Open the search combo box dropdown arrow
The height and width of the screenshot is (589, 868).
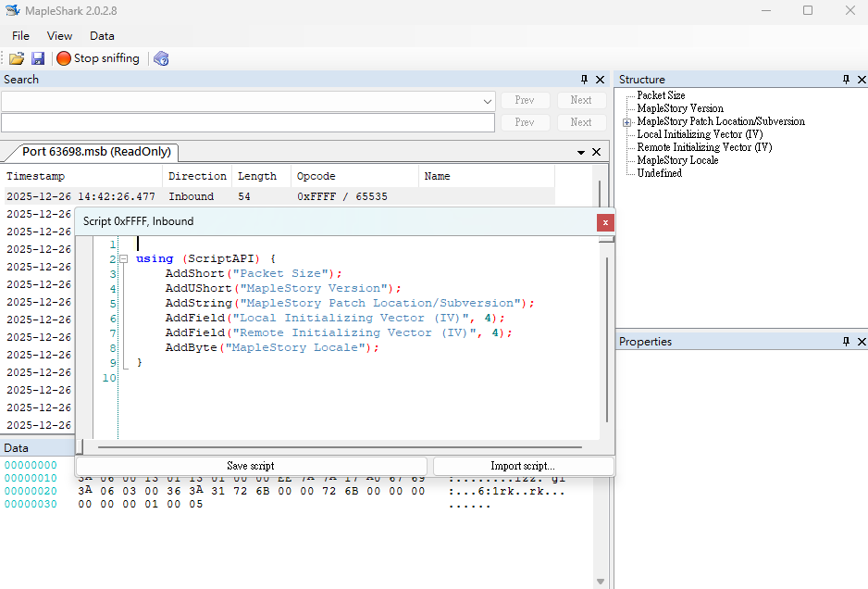point(487,101)
